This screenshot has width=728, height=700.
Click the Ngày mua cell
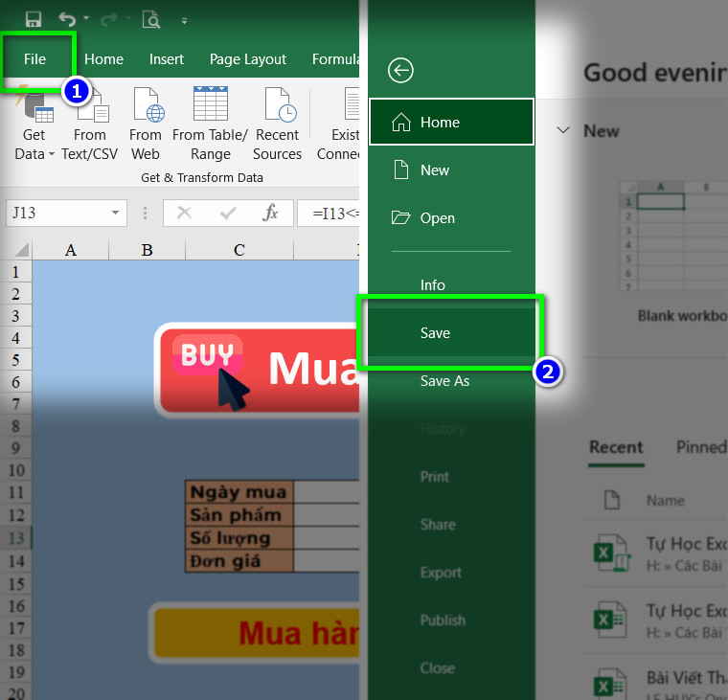click(239, 491)
